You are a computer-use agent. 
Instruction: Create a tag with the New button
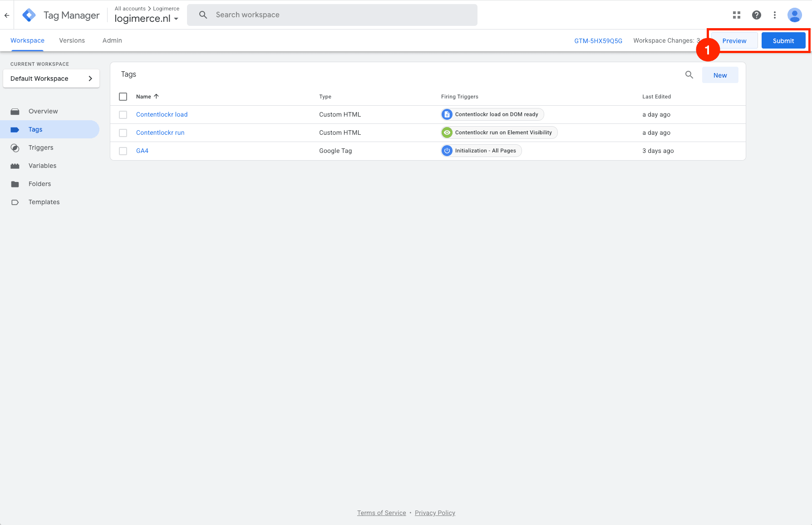click(720, 75)
